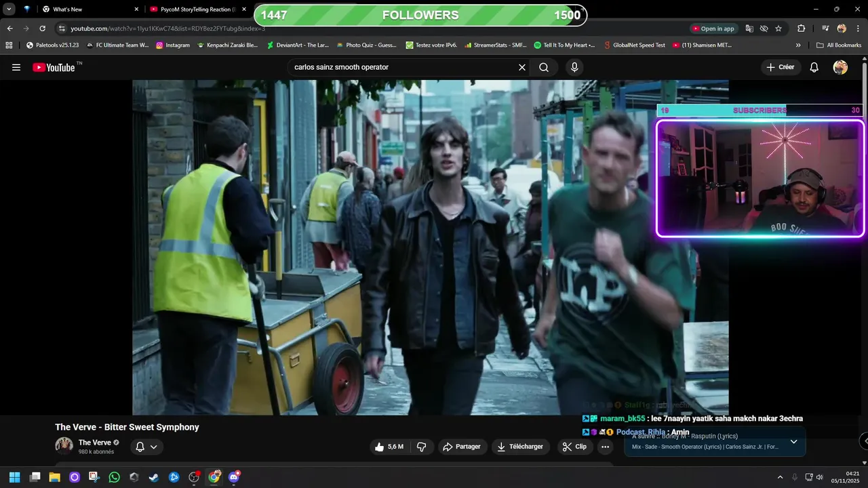View site information icon in address bar
Viewport: 868px width, 488px height.
click(62, 28)
